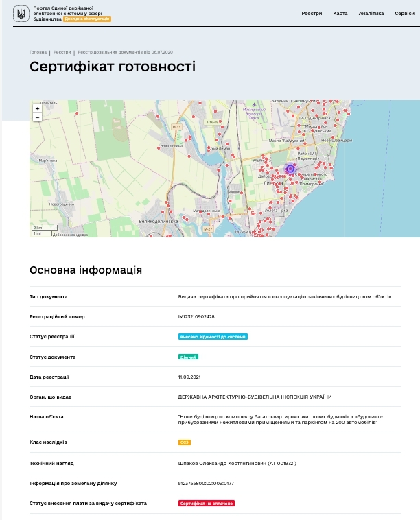420x520 pixels.
Task: Click the M-27 road shield on map
Action: click(x=208, y=229)
